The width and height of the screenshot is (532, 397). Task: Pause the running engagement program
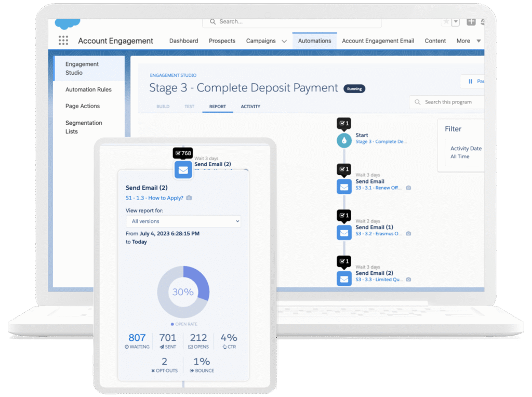click(475, 82)
